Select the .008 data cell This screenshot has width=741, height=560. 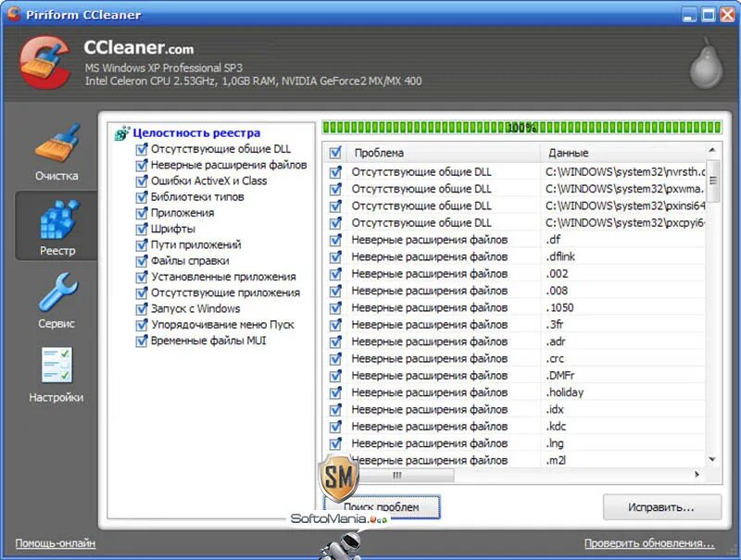622,291
